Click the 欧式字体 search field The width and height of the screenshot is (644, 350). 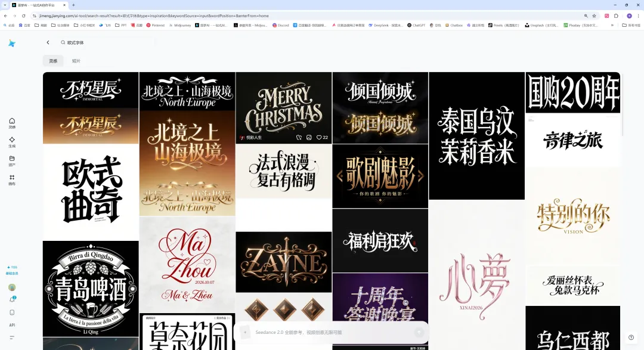pos(107,42)
